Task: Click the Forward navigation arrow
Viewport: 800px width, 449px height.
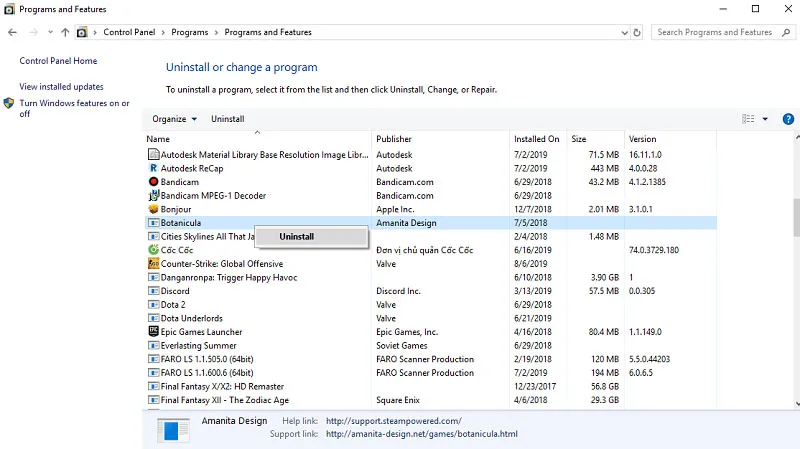Action: pyautogui.click(x=34, y=32)
